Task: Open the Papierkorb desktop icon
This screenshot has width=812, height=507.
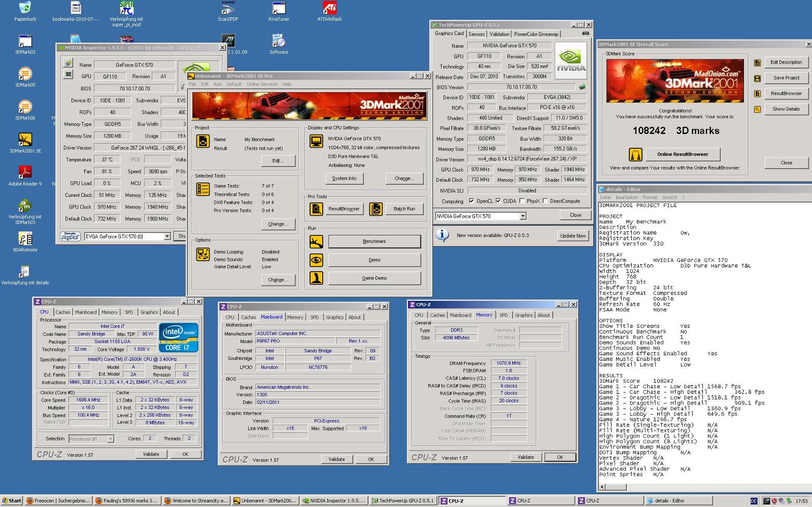Action: click(x=25, y=9)
